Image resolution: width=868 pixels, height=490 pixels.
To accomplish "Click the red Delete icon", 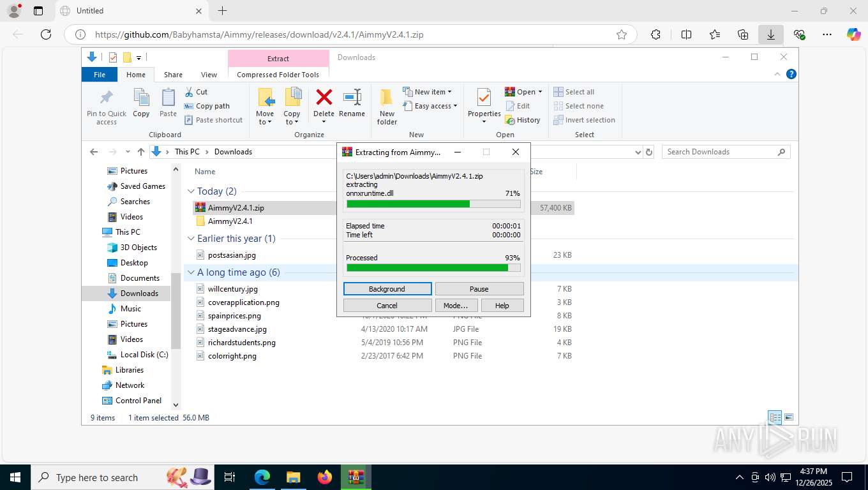I will point(324,98).
